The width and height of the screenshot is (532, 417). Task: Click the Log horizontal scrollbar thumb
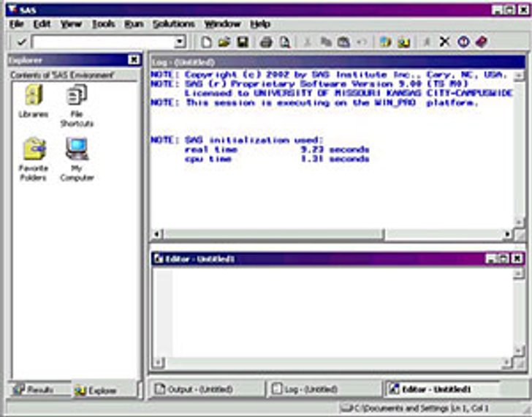(273, 234)
